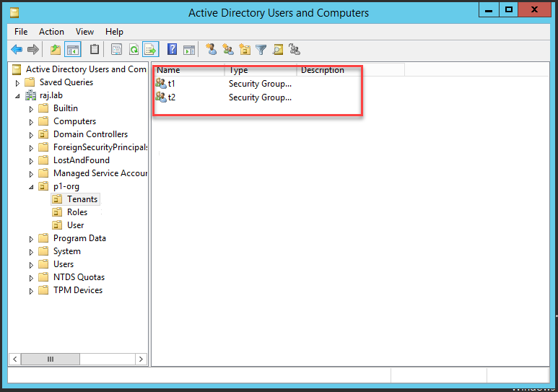Collapse the p1-org organizational unit
The image size is (558, 392).
point(31,187)
